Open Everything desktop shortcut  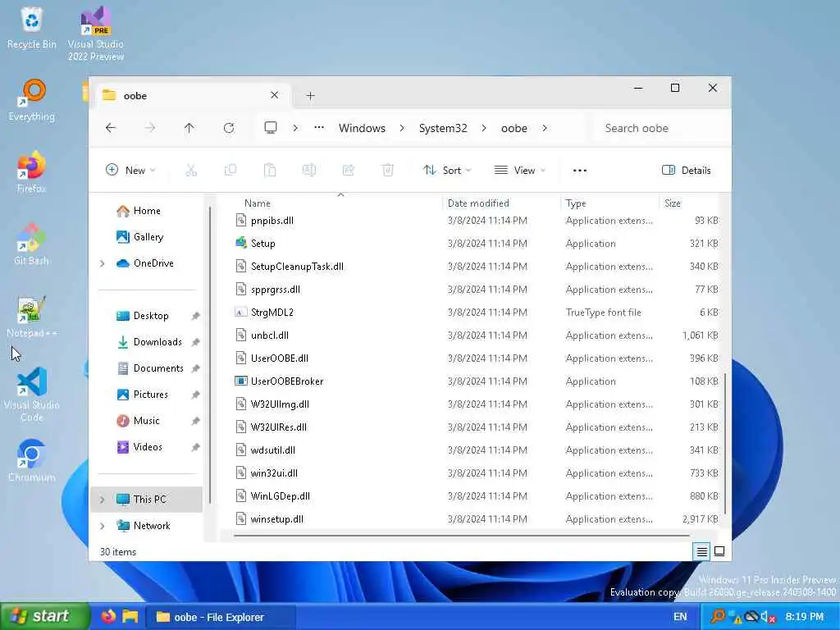coord(32,101)
